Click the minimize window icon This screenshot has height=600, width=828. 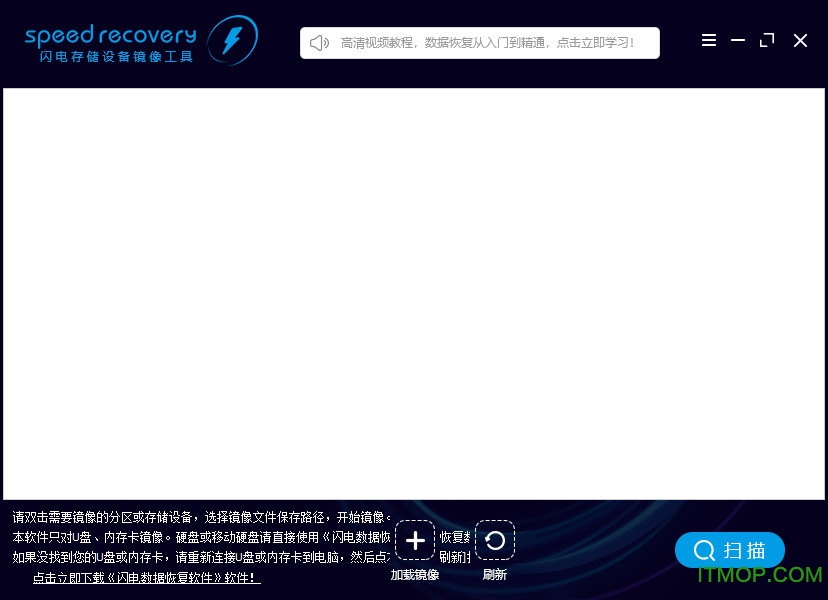(x=738, y=40)
